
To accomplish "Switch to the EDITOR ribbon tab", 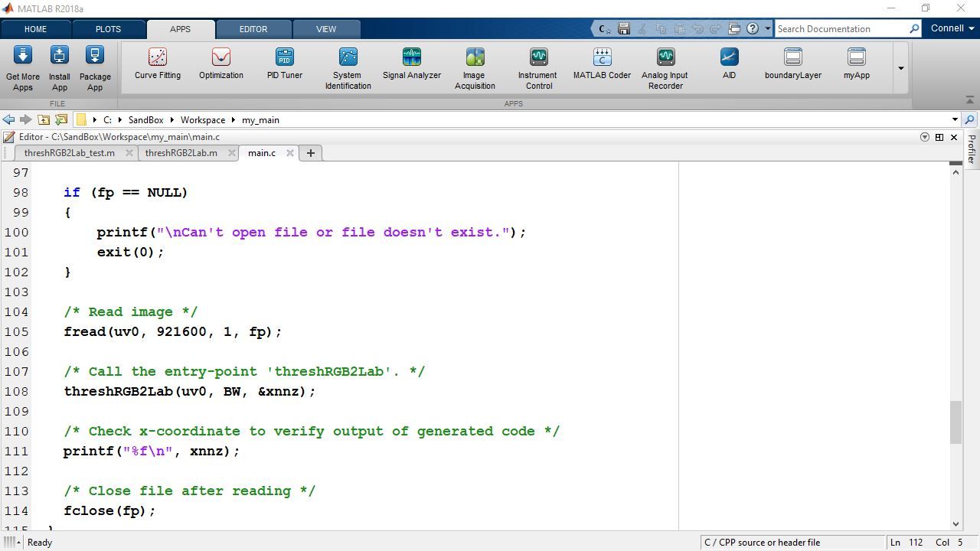I will (253, 29).
